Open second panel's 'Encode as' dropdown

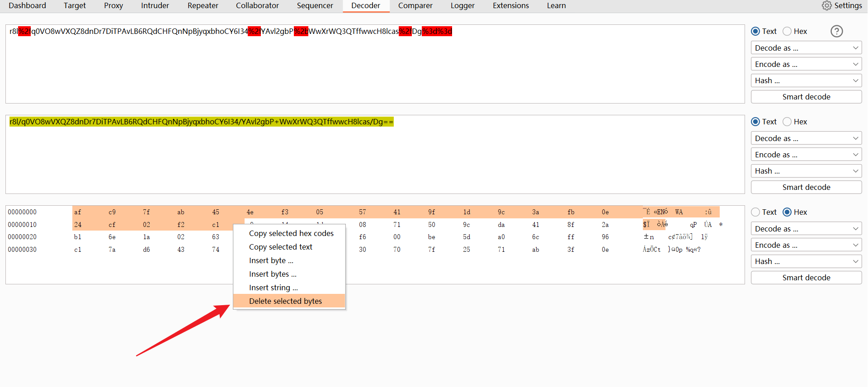click(x=806, y=155)
